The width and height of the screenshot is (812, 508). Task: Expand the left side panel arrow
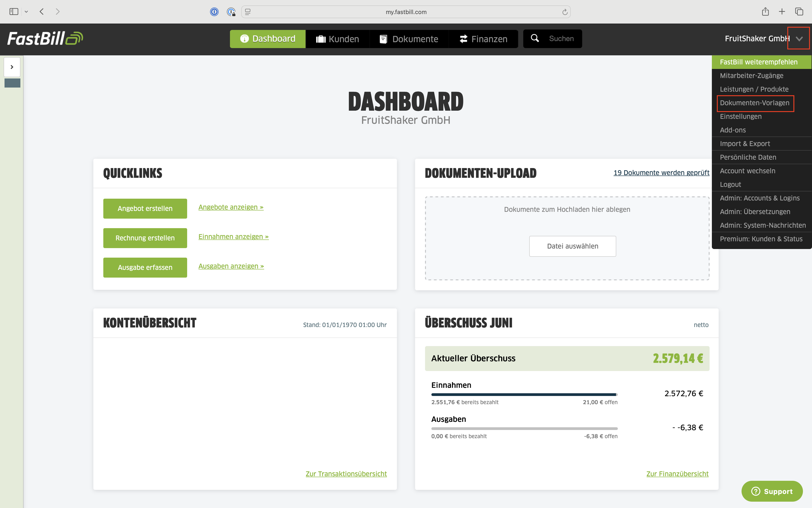coord(12,67)
